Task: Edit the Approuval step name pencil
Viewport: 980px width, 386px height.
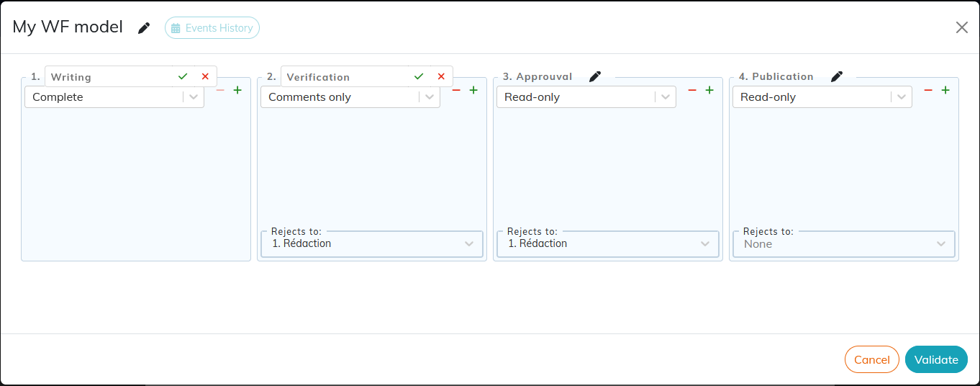Action: pos(594,76)
